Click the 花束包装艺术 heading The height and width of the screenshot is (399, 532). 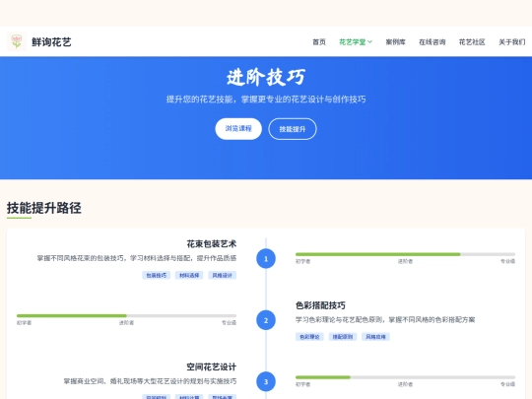tap(212, 243)
